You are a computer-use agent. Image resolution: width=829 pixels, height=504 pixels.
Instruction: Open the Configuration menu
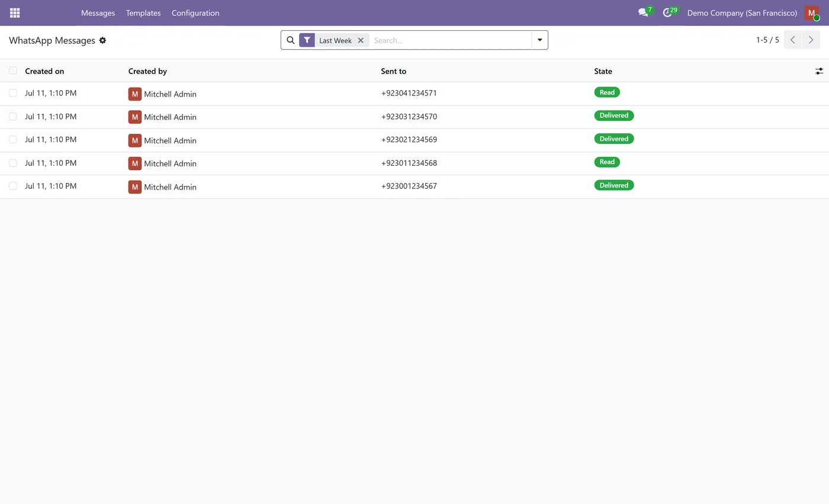(195, 12)
